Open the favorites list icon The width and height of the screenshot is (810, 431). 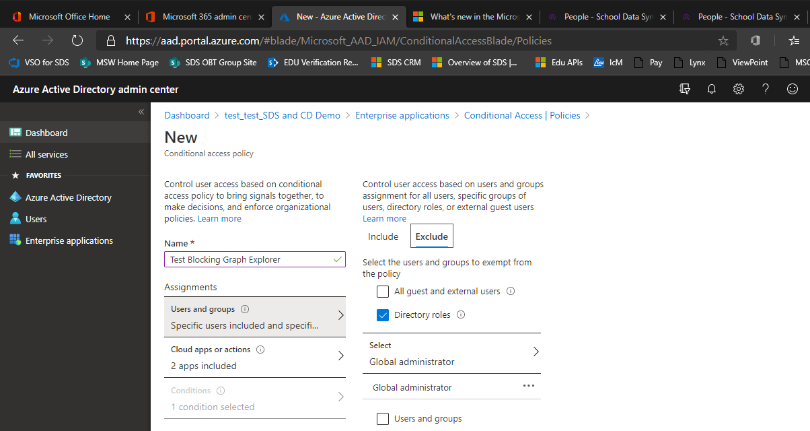tap(794, 40)
